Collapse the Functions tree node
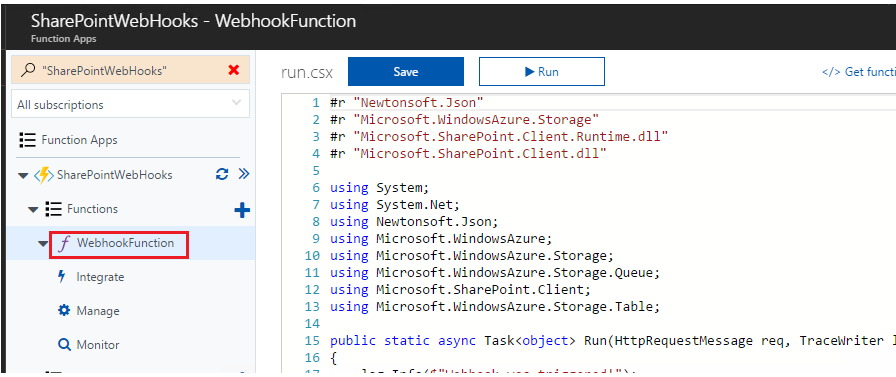The width and height of the screenshot is (896, 377). [x=33, y=210]
